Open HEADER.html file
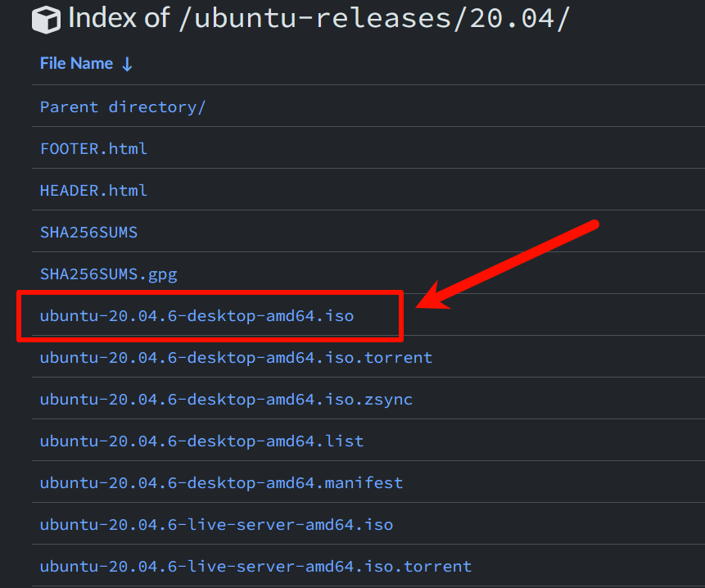705x588 pixels. pyautogui.click(x=93, y=191)
